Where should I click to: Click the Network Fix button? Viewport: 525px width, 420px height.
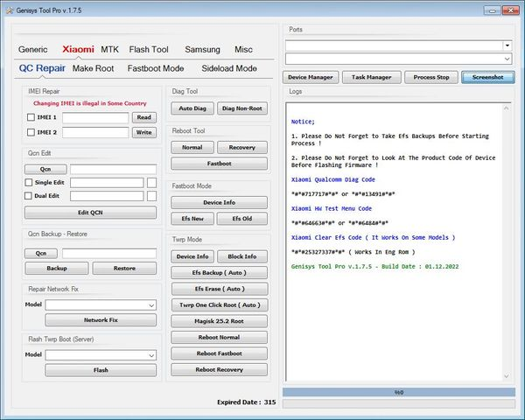click(101, 320)
